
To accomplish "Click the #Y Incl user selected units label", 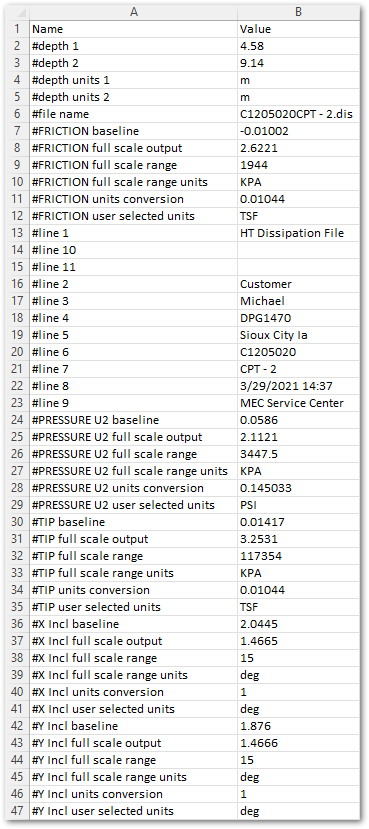I will coord(103,811).
